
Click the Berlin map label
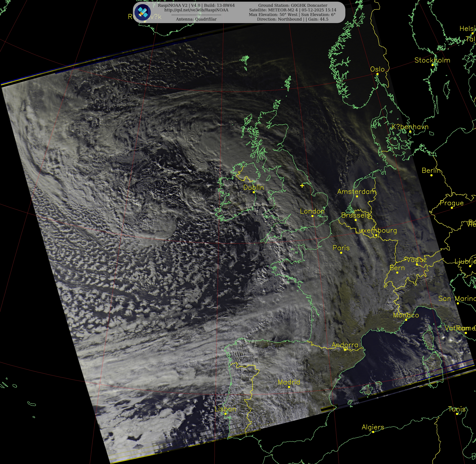pyautogui.click(x=431, y=170)
